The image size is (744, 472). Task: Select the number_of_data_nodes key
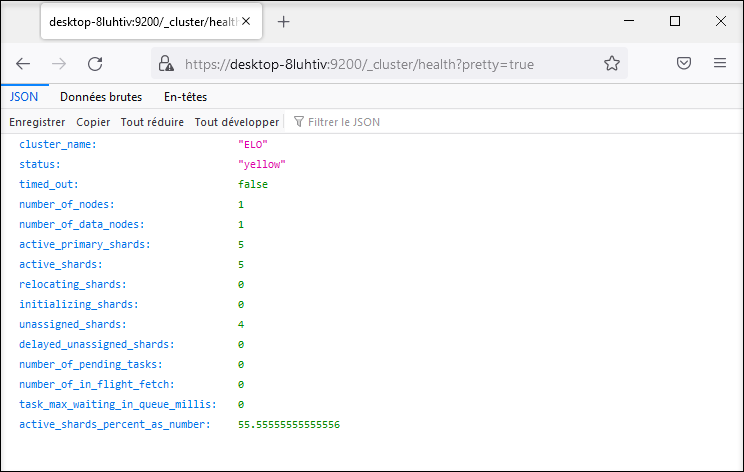pyautogui.click(x=82, y=224)
